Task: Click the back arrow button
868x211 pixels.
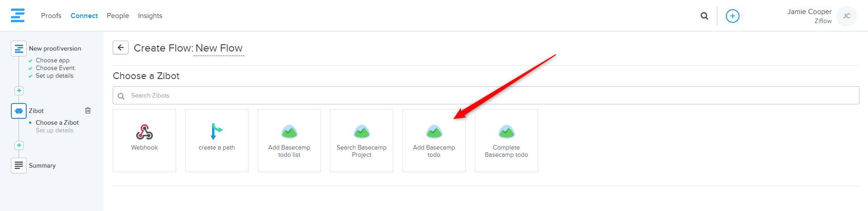Action: tap(120, 47)
